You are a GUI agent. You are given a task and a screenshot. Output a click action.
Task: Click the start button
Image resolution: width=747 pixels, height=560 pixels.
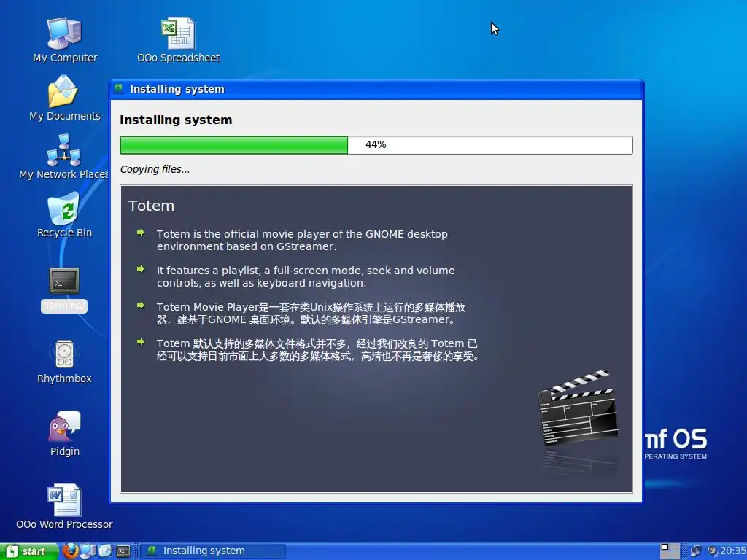click(x=28, y=551)
